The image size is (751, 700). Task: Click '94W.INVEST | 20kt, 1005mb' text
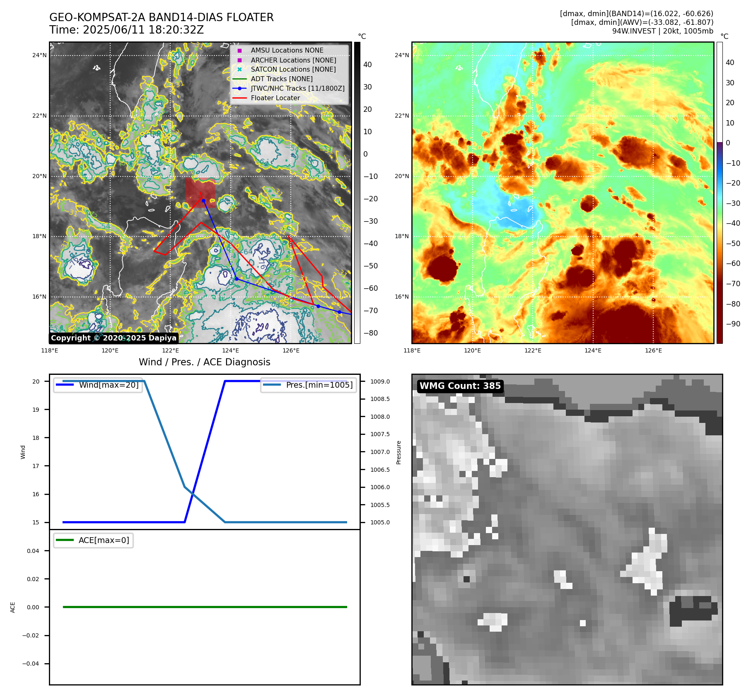click(663, 31)
